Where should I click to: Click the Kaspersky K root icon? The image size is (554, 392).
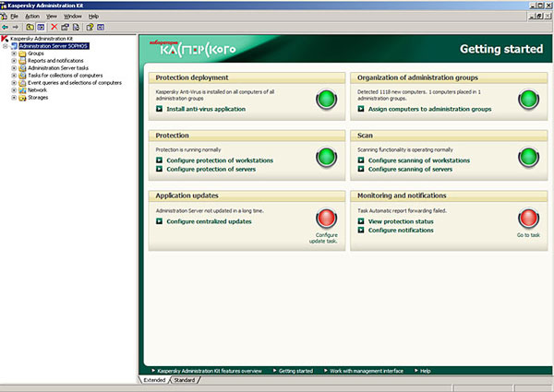(x=5, y=38)
